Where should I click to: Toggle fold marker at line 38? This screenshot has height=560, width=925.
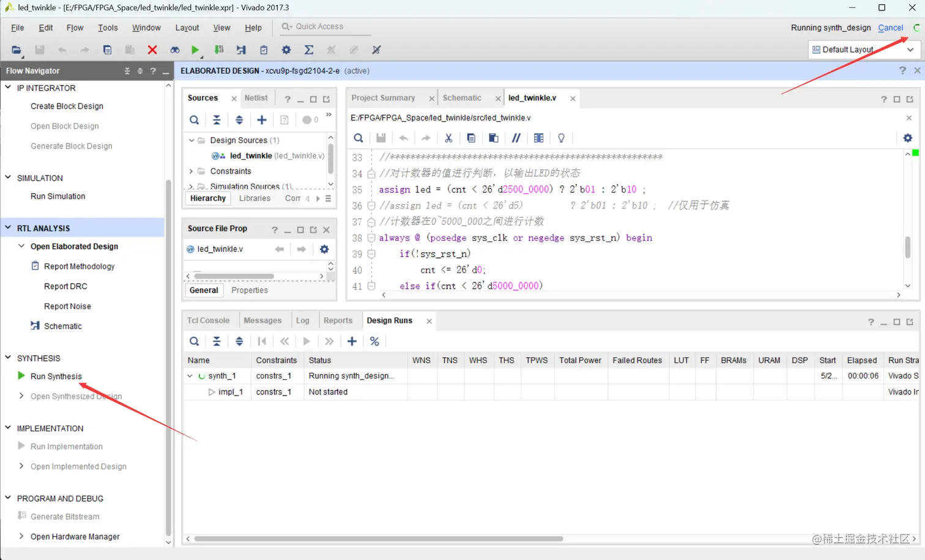371,238
